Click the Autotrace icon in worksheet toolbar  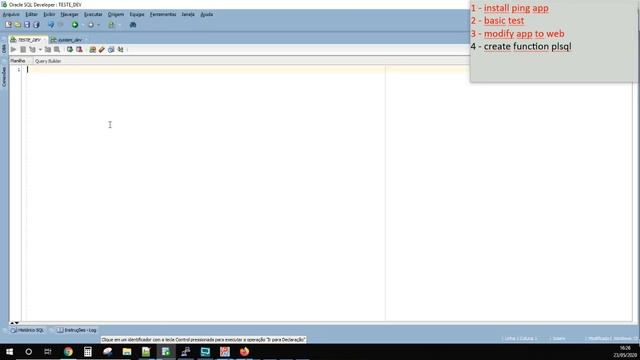click(x=48, y=49)
